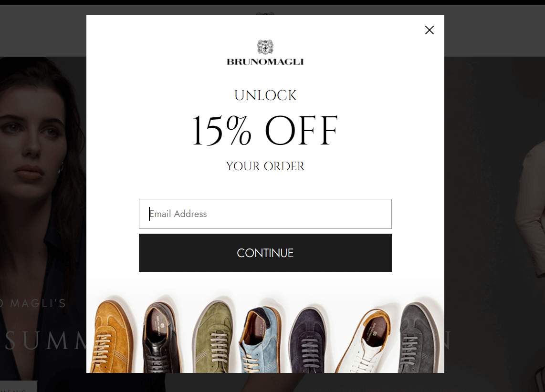The width and height of the screenshot is (545, 392).
Task: Click the partially visible bottom-left button
Action: (19, 386)
